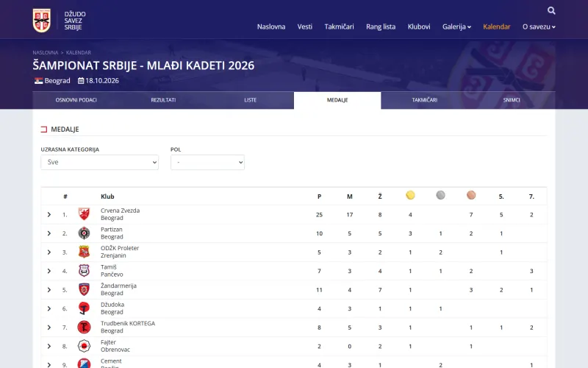The height and width of the screenshot is (368, 588).
Task: Switch to the Takmičari tab
Action: click(x=425, y=100)
